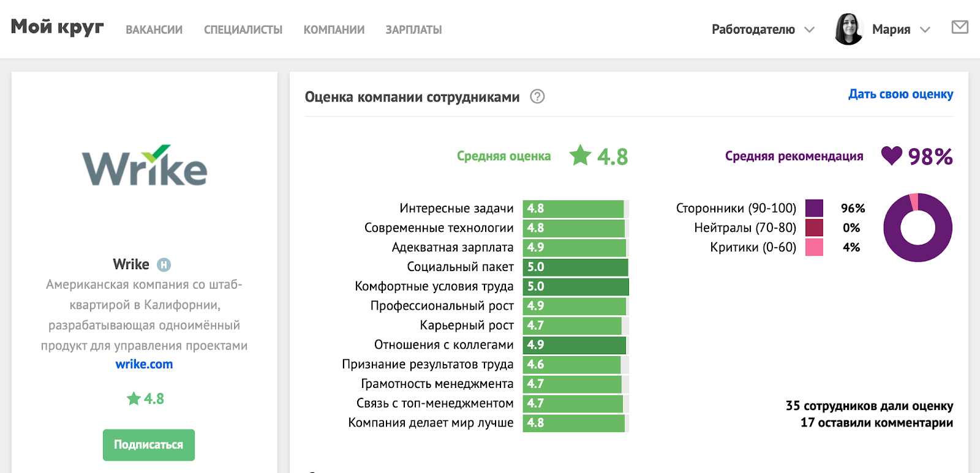The width and height of the screenshot is (980, 473).
Task: Click the Комфортные условия труда bar
Action: coord(576,287)
